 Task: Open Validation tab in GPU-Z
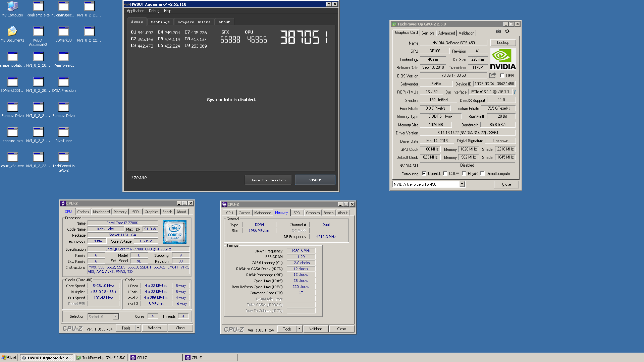click(466, 33)
